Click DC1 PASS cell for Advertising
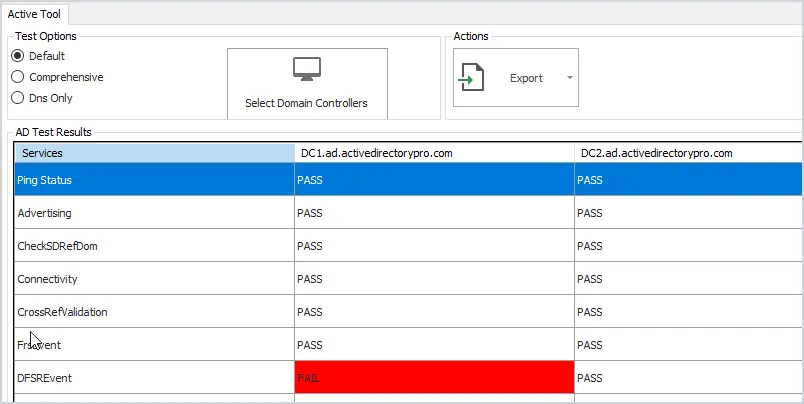 434,212
